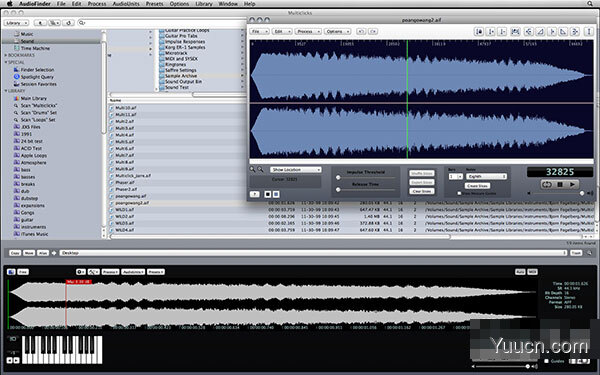Click the Clear Slices button
The image size is (600, 375).
point(422,191)
